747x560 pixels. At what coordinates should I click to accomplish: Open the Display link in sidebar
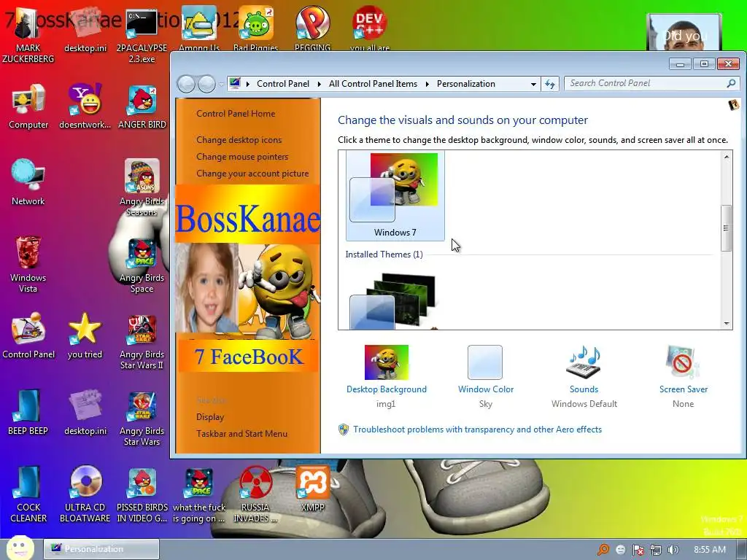coord(210,416)
